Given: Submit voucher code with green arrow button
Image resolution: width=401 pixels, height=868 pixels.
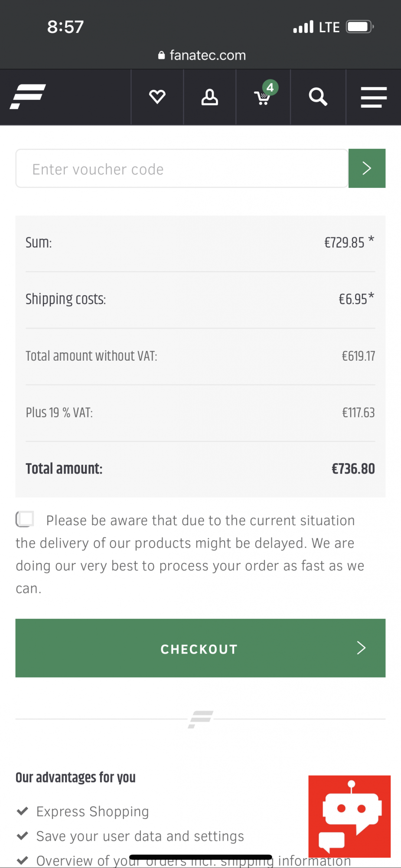Looking at the screenshot, I should 367,168.
